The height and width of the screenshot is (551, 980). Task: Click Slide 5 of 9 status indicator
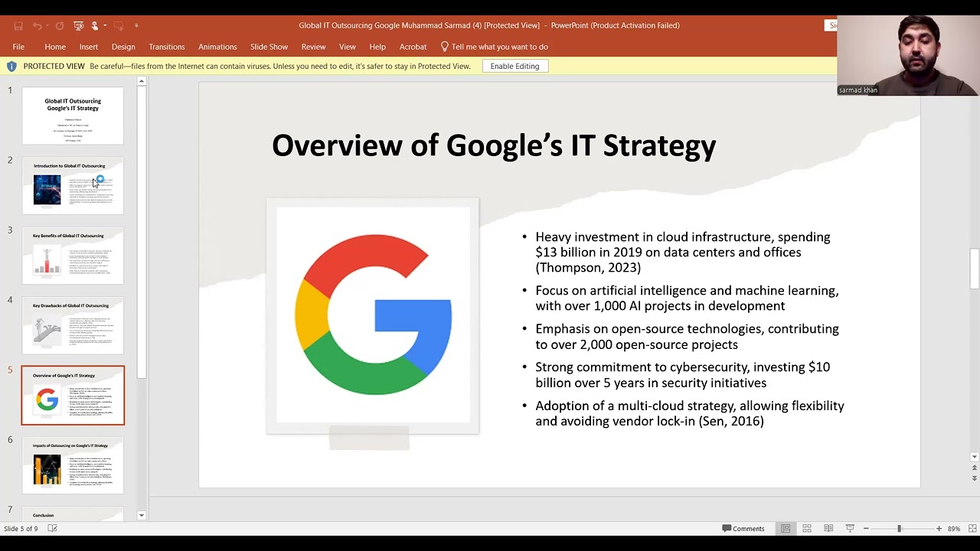point(21,529)
